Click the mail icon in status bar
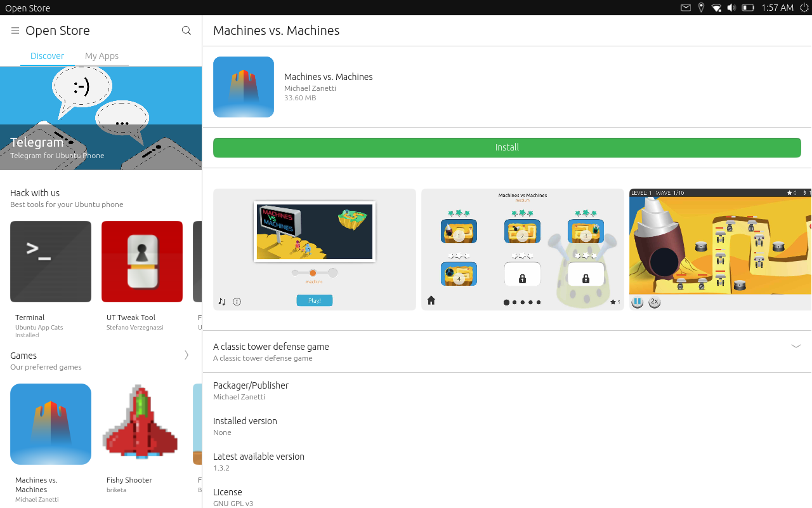 686,8
